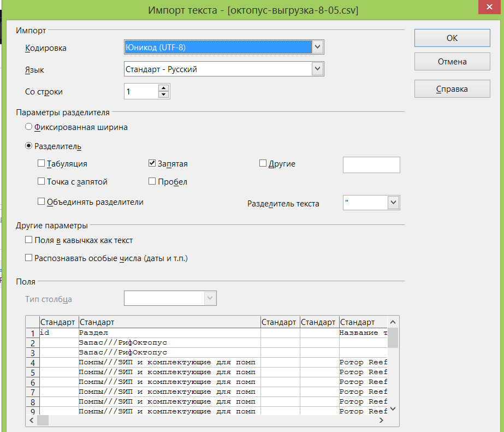This screenshot has width=504, height=432.
Task: Enable the Другие checkbox
Action: click(263, 163)
